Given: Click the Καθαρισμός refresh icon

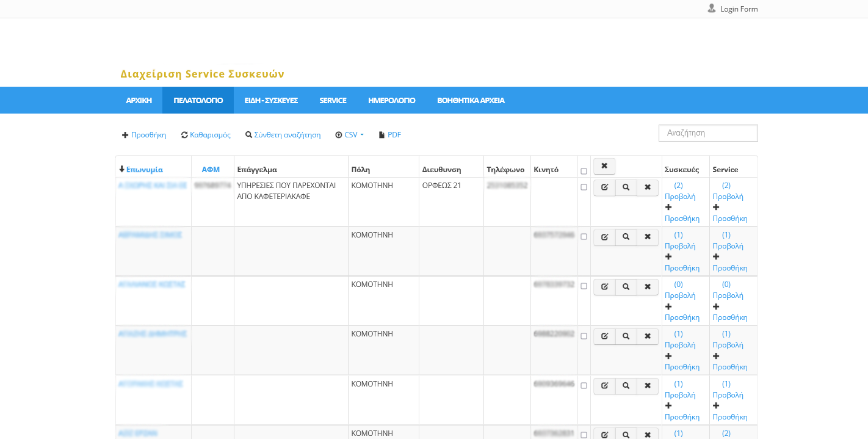Looking at the screenshot, I should pos(184,135).
